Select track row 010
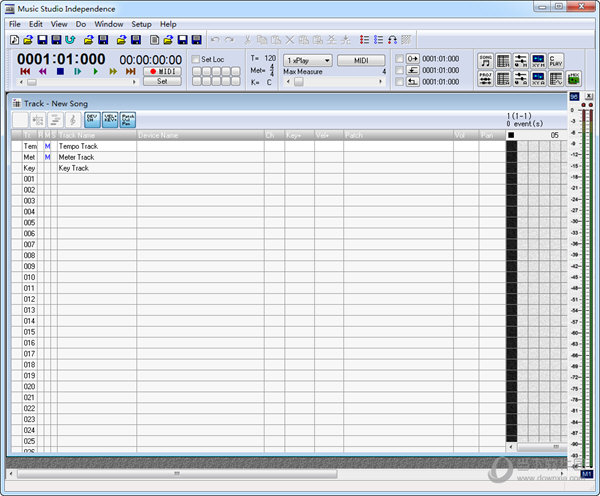 coord(258,277)
